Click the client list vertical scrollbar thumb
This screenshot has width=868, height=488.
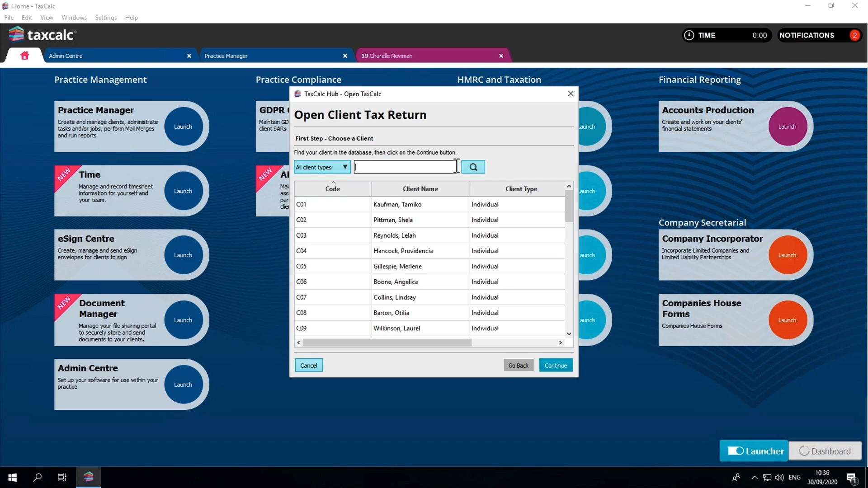tap(569, 206)
